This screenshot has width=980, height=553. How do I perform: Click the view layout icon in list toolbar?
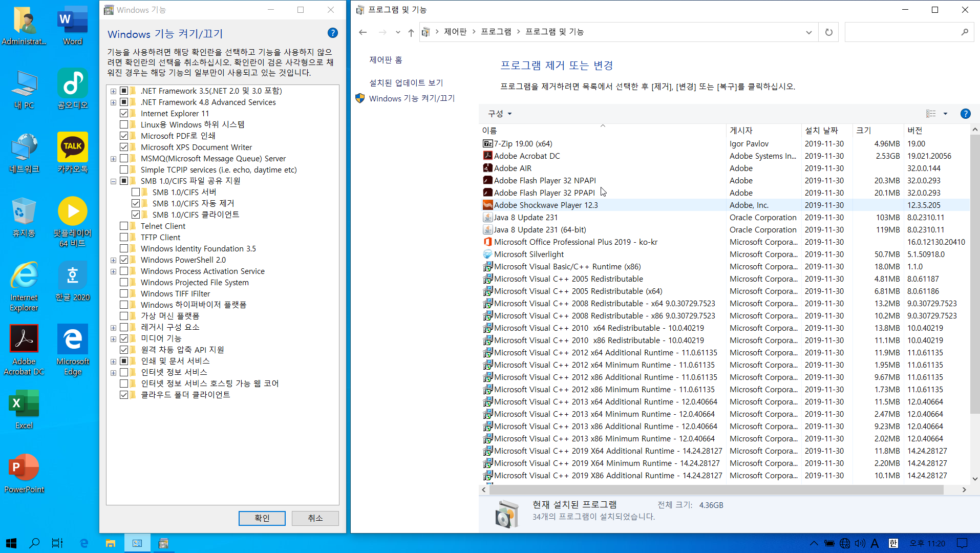(x=931, y=114)
